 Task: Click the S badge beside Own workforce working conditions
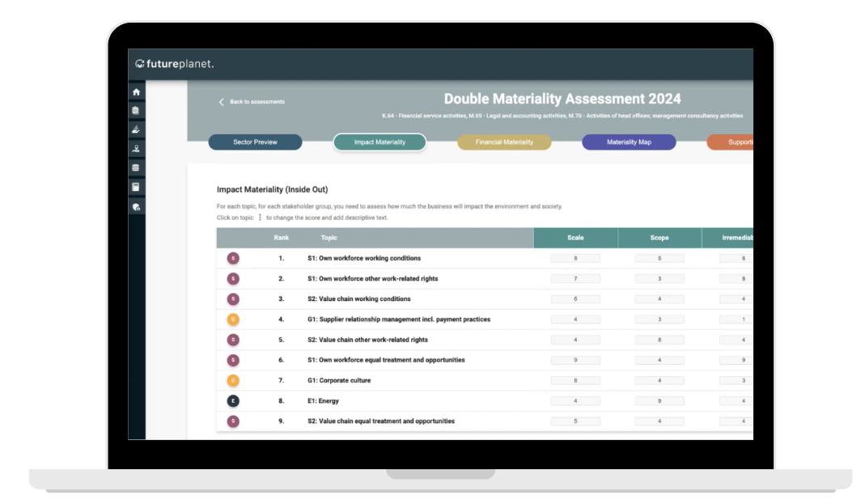[x=233, y=258]
